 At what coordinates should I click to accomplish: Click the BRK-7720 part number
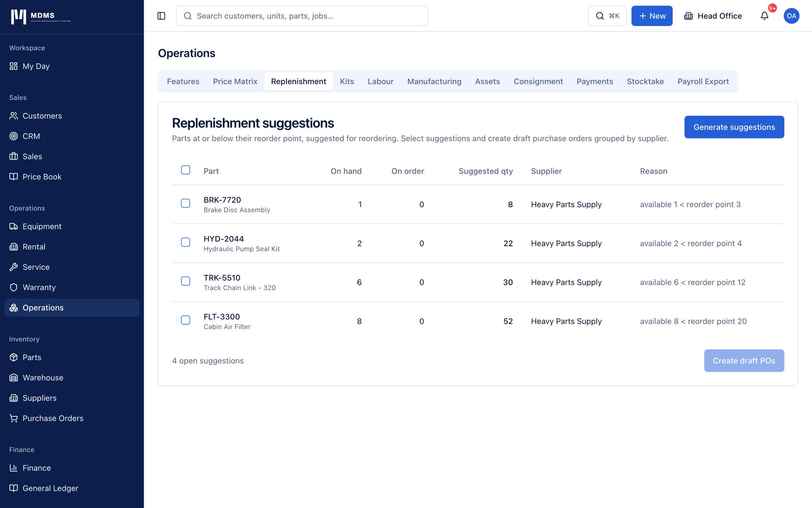pyautogui.click(x=222, y=200)
